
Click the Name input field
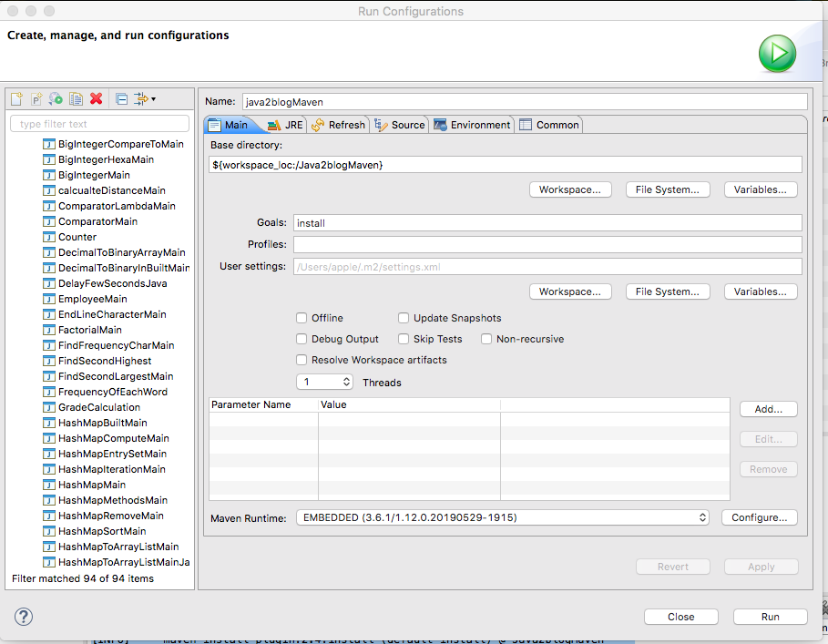(x=525, y=101)
